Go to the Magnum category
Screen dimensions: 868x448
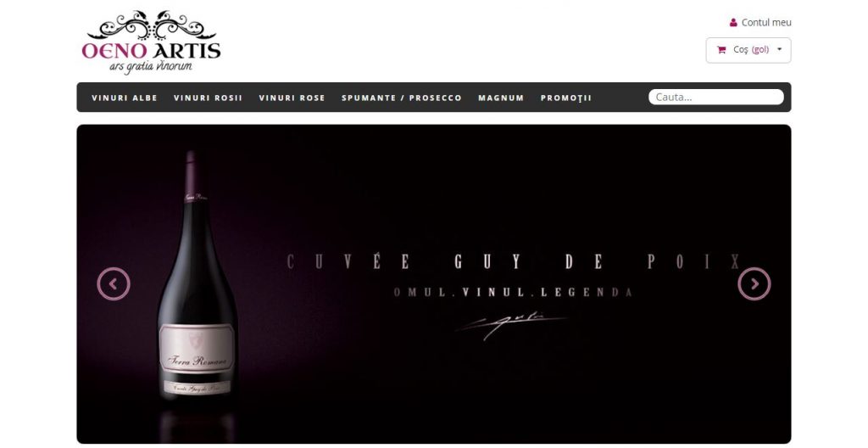tap(501, 98)
